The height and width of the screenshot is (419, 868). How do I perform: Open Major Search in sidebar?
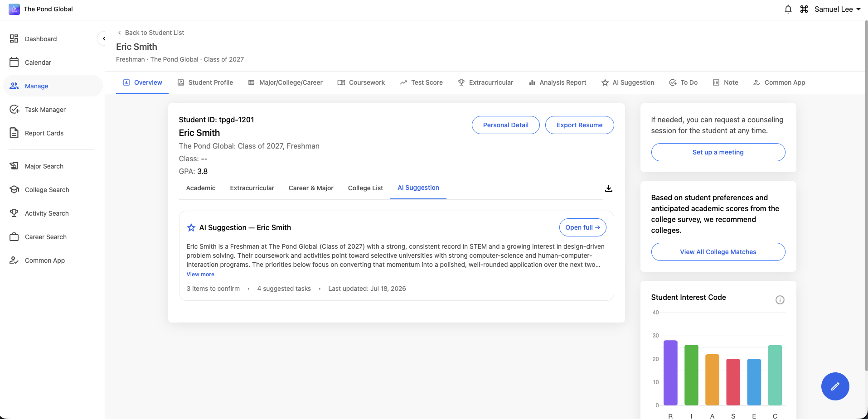pos(53,166)
